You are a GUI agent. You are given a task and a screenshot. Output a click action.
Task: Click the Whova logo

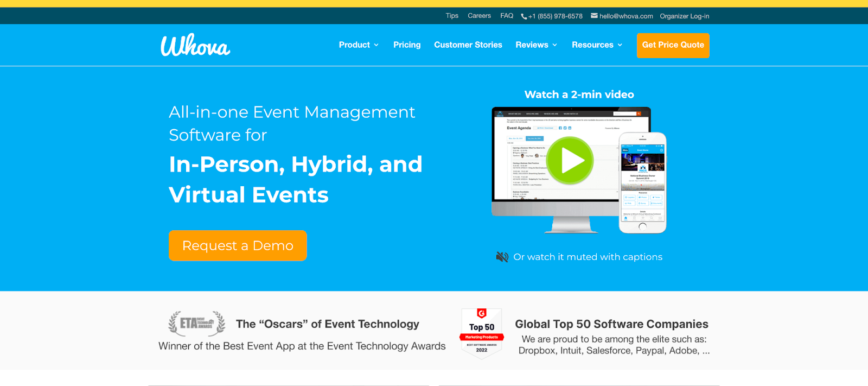195,45
